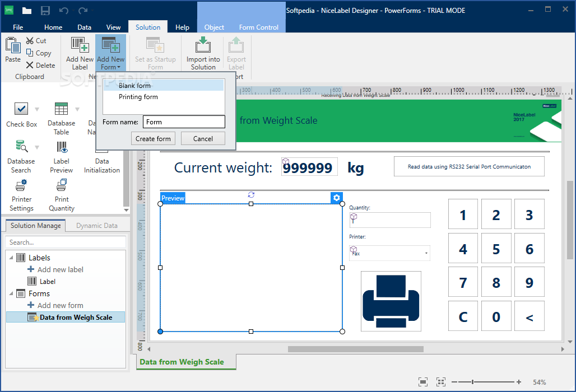Select Printing form in the list
Image resolution: width=576 pixels, height=392 pixels.
click(x=164, y=97)
